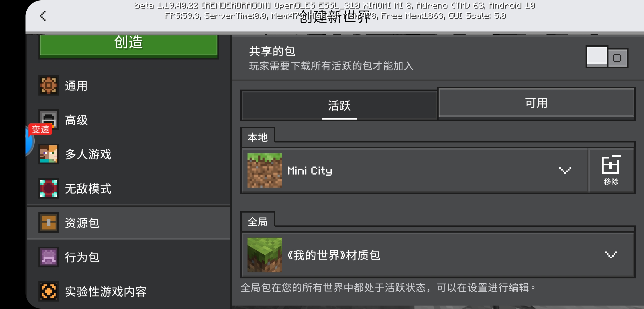Click the grass block texture pack thumbnail

pyautogui.click(x=264, y=255)
